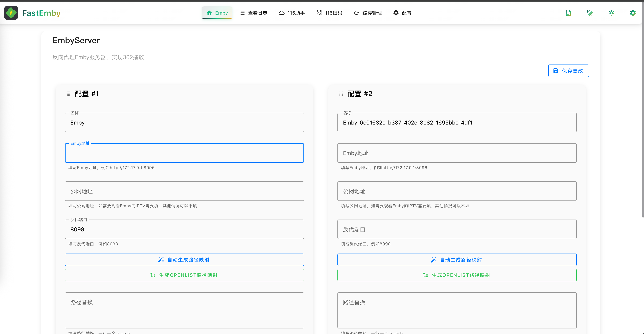644x334 pixels.
Task: Open the 查看日志 tab
Action: (253, 13)
